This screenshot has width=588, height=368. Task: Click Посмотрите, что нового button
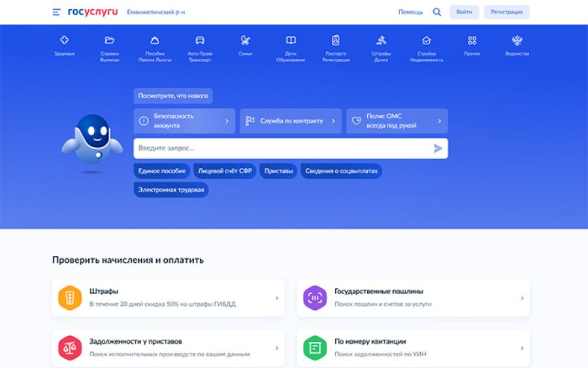click(173, 95)
